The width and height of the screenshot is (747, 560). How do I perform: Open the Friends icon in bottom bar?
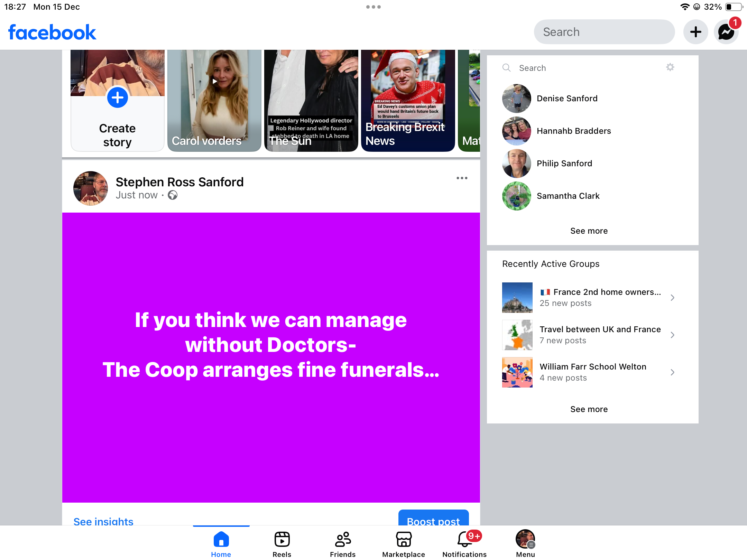tap(343, 540)
